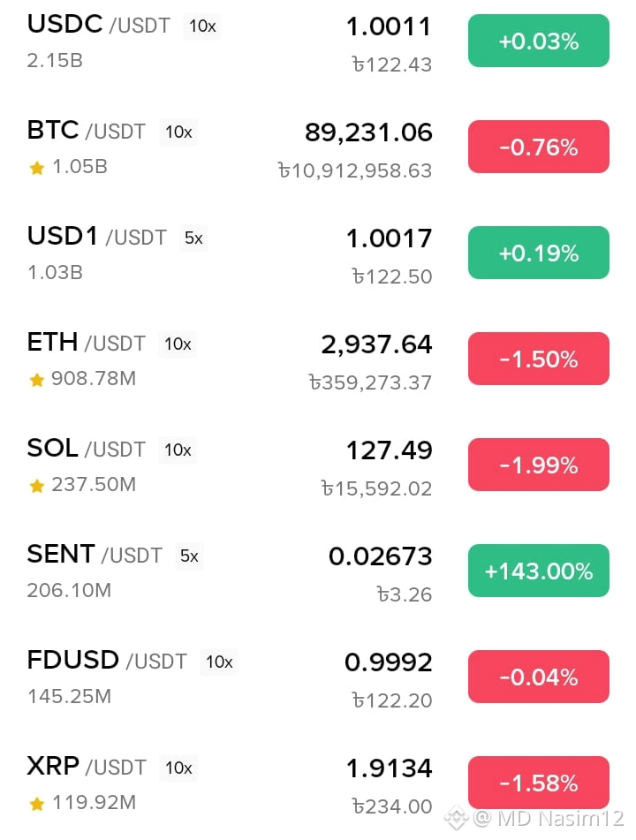Tap the SENT 5x leverage badge
The image size is (636, 840).
[x=189, y=556]
